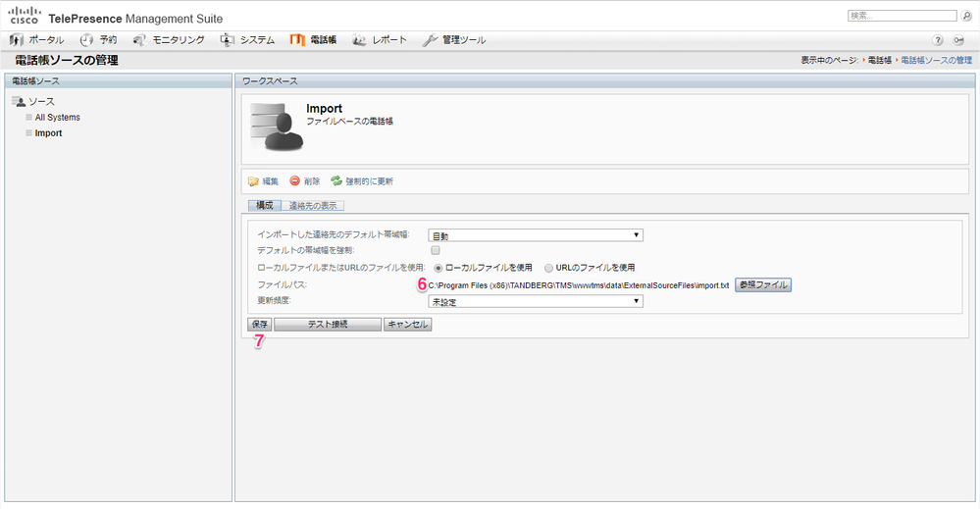Click the 電話帳ソース panel header

click(118, 81)
